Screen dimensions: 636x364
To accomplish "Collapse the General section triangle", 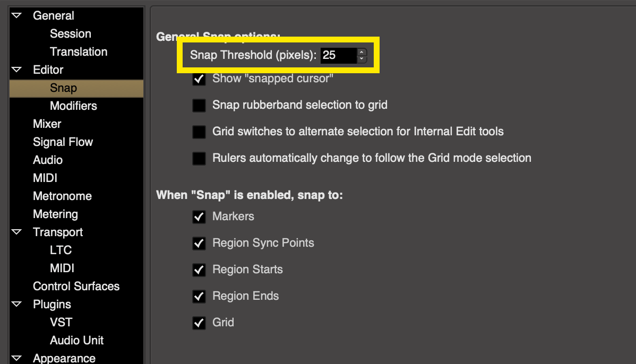I will click(x=17, y=16).
